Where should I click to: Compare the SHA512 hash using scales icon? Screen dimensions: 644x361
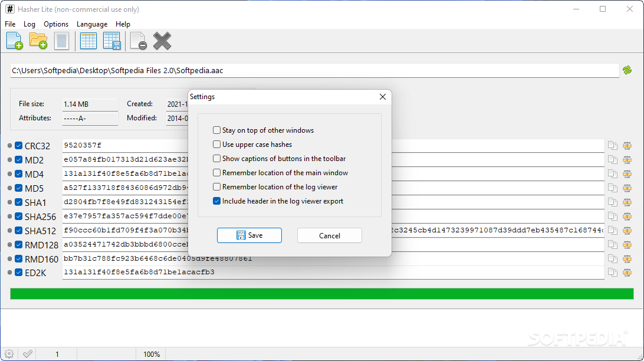[627, 231]
